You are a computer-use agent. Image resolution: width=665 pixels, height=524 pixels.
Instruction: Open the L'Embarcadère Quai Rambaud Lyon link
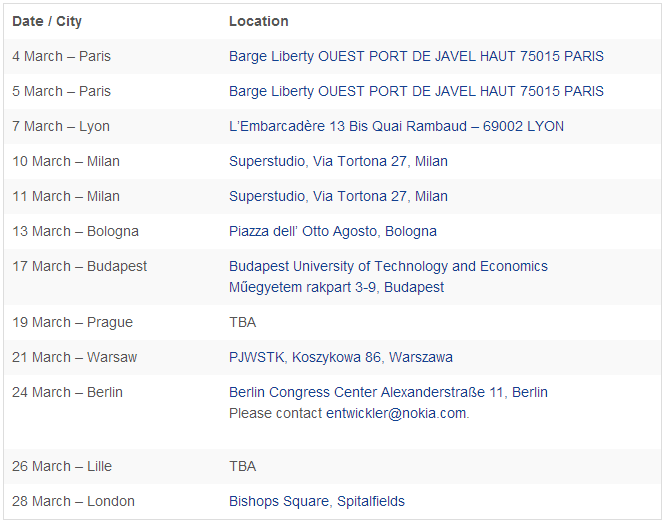pos(396,126)
